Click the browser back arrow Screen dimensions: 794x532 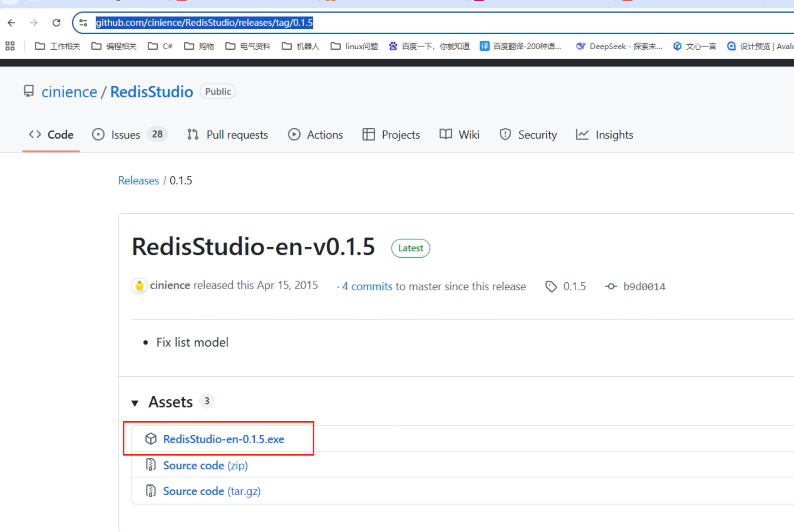pos(11,23)
